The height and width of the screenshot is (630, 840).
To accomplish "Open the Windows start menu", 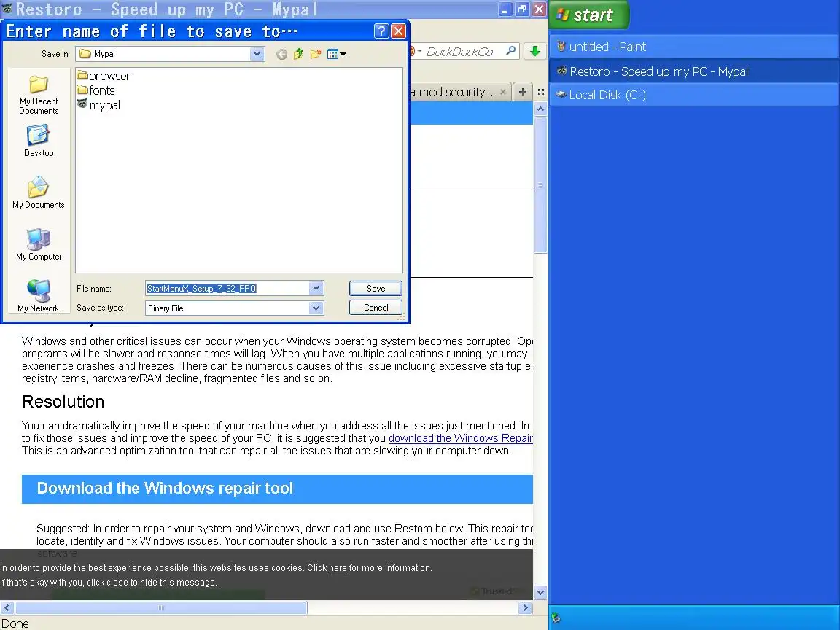I will coord(588,15).
